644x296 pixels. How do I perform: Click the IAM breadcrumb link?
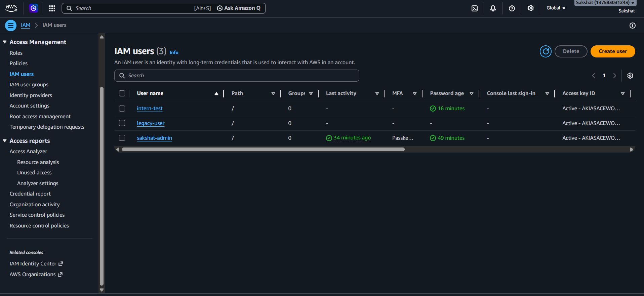(26, 25)
